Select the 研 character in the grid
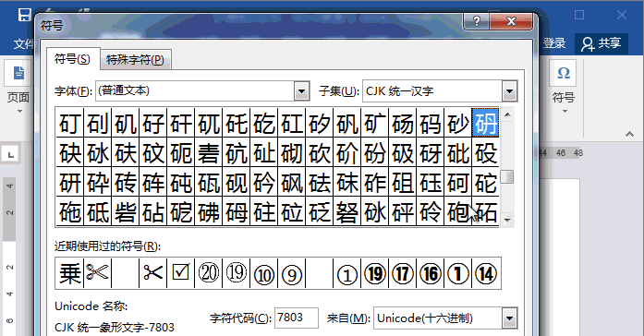Screen dimensions: 644x336 click(x=70, y=183)
